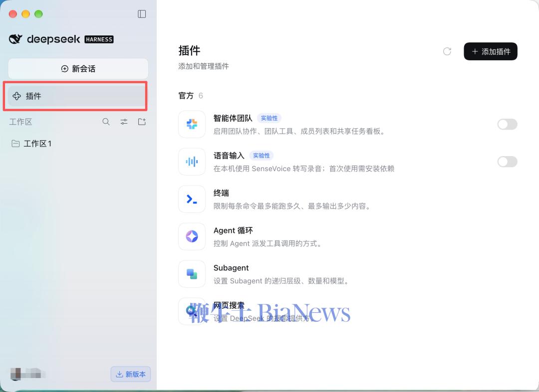
Task: Open the 插件 sidebar item
Action: pos(76,96)
